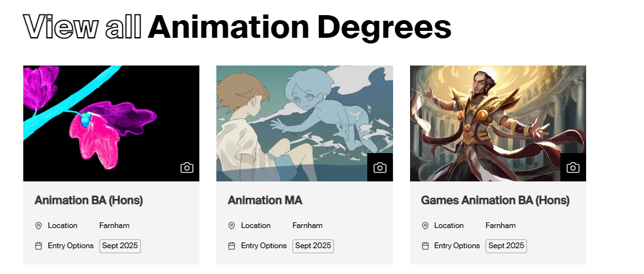
Task: Open the Games Animation BA (Hons) title
Action: coord(495,200)
